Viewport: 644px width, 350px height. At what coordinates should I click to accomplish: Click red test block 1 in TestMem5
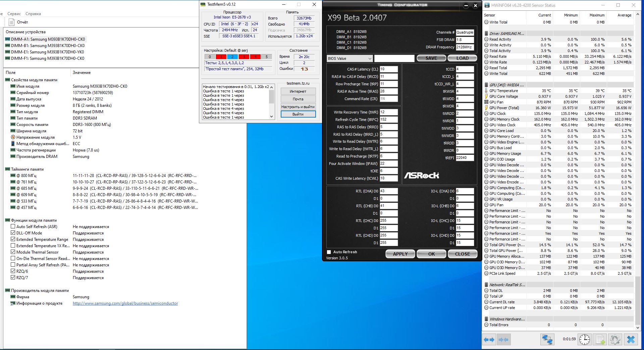tap(221, 57)
